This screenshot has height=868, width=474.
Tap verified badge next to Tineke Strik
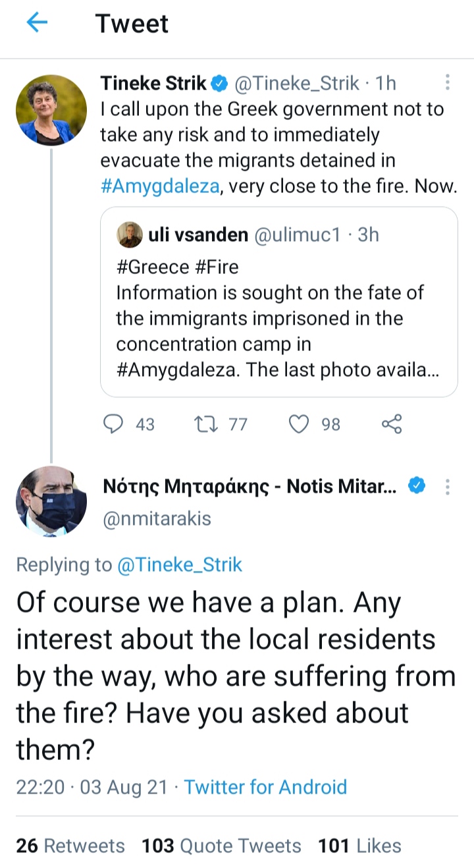220,84
